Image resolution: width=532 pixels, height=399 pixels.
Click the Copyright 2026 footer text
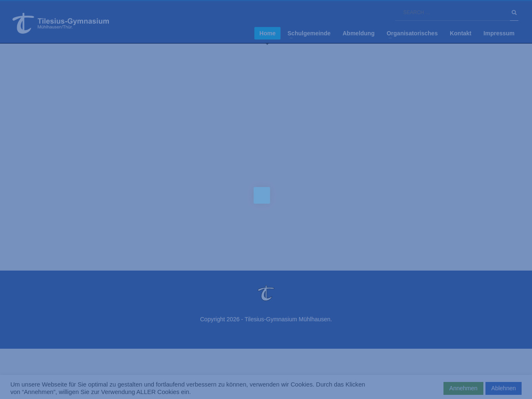[x=266, y=319]
